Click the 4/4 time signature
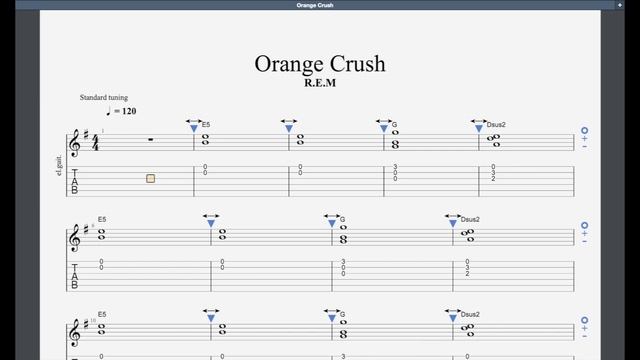 (x=96, y=142)
